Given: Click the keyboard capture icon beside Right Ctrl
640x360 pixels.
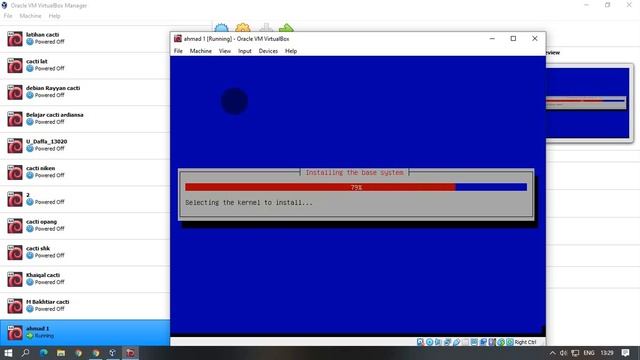Looking at the screenshot, I should point(510,342).
